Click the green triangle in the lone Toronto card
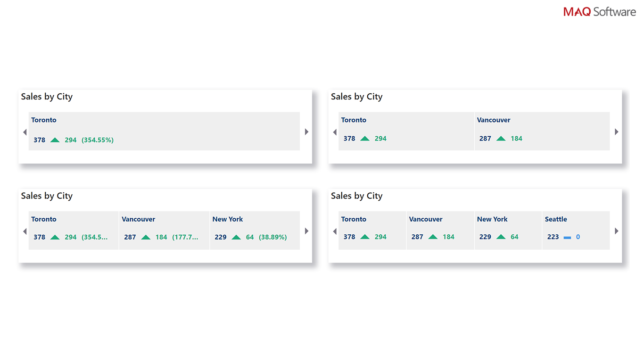The image size is (644, 362). [x=55, y=140]
